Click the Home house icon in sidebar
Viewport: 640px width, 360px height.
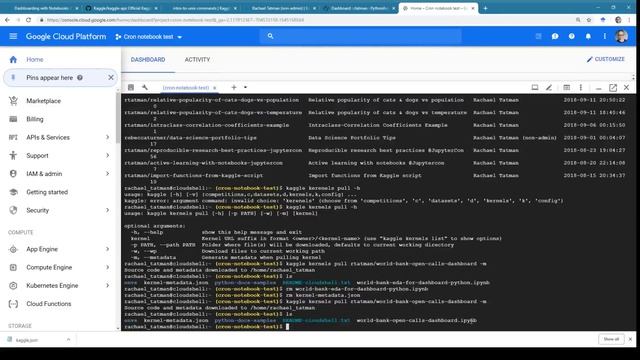13,60
